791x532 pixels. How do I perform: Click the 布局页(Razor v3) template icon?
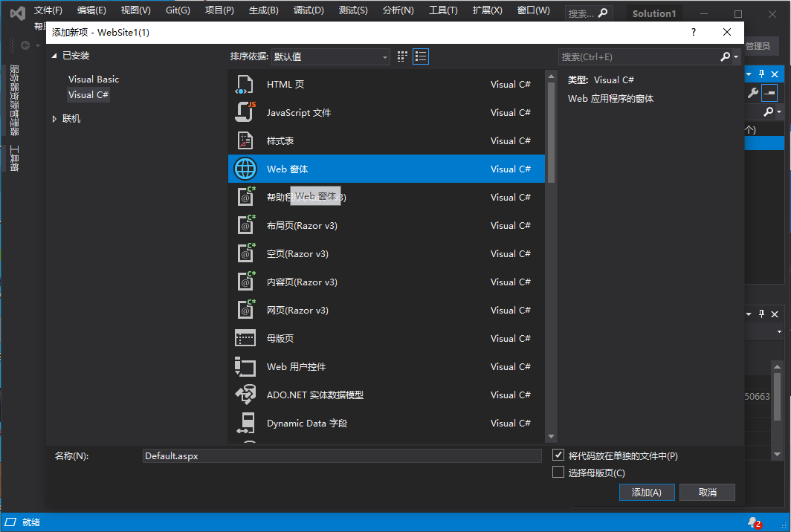pyautogui.click(x=245, y=225)
